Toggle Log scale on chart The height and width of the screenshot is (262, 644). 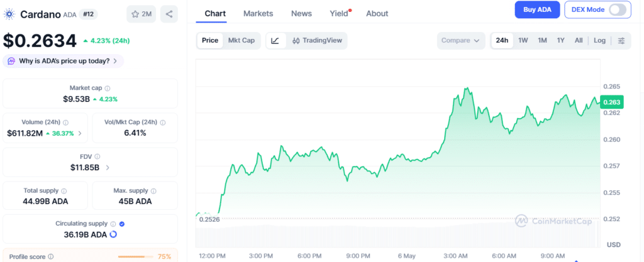tap(599, 41)
